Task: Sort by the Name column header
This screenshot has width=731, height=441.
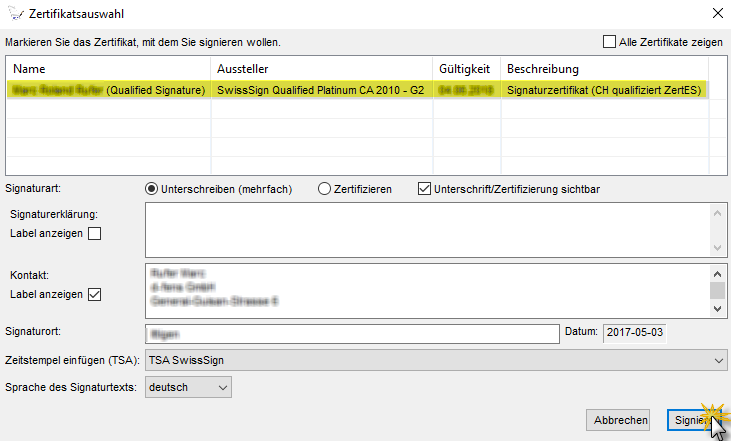Action: (x=108, y=68)
